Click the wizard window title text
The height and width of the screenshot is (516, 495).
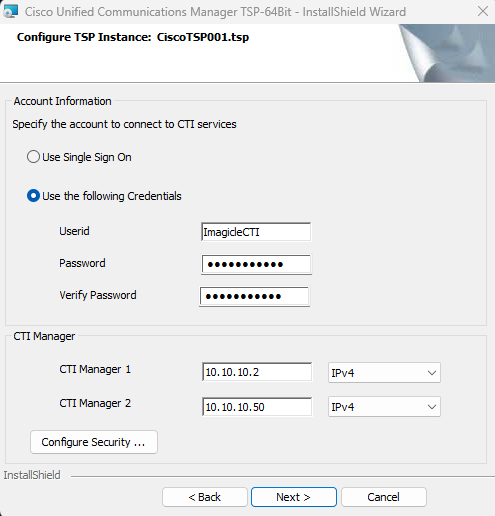215,12
